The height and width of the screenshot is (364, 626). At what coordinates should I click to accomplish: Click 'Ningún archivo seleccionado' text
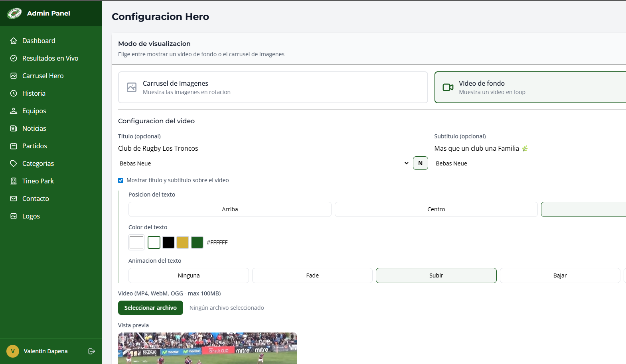pyautogui.click(x=227, y=308)
